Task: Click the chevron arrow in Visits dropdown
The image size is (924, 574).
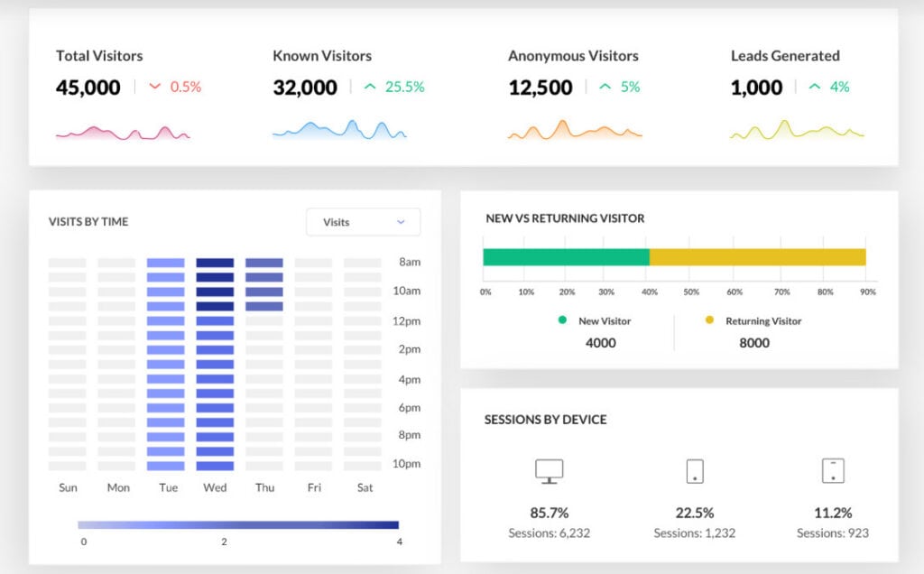Action: click(401, 222)
